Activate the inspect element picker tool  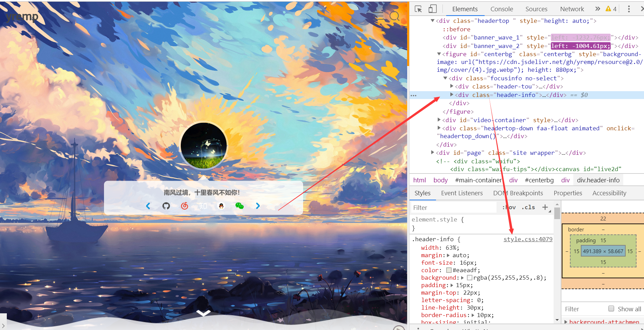pyautogui.click(x=418, y=9)
